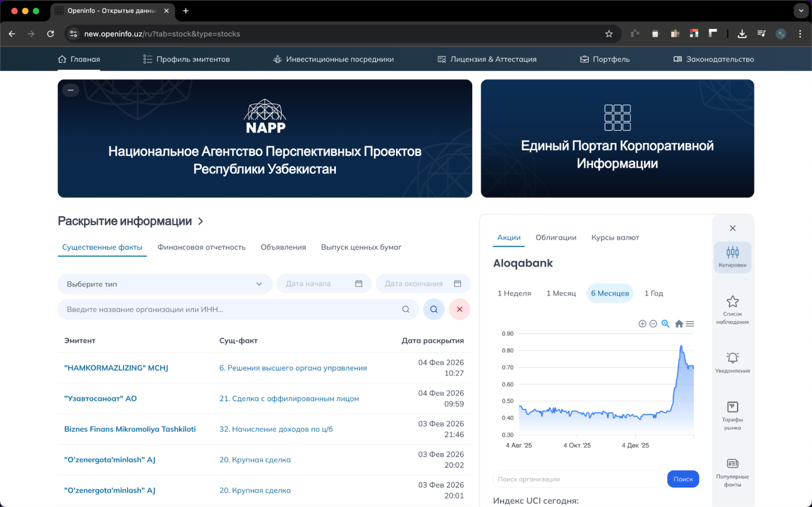
Task: Open Популярные факты in the side panel
Action: [x=732, y=472]
